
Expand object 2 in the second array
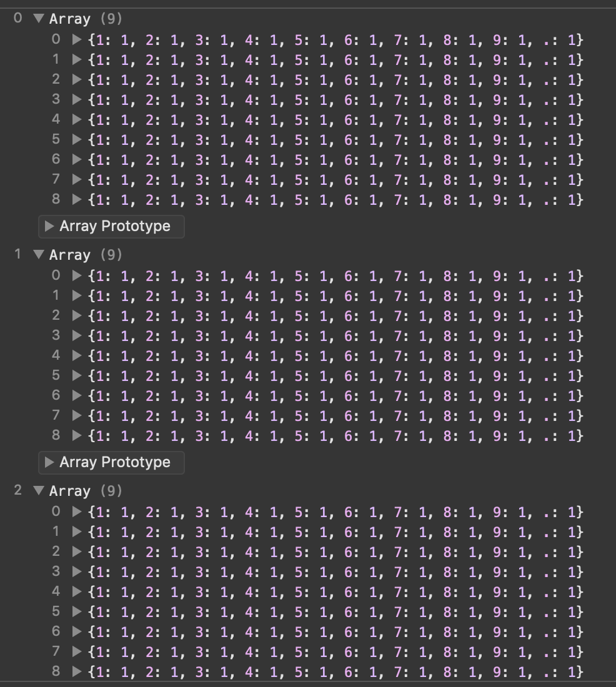(77, 316)
